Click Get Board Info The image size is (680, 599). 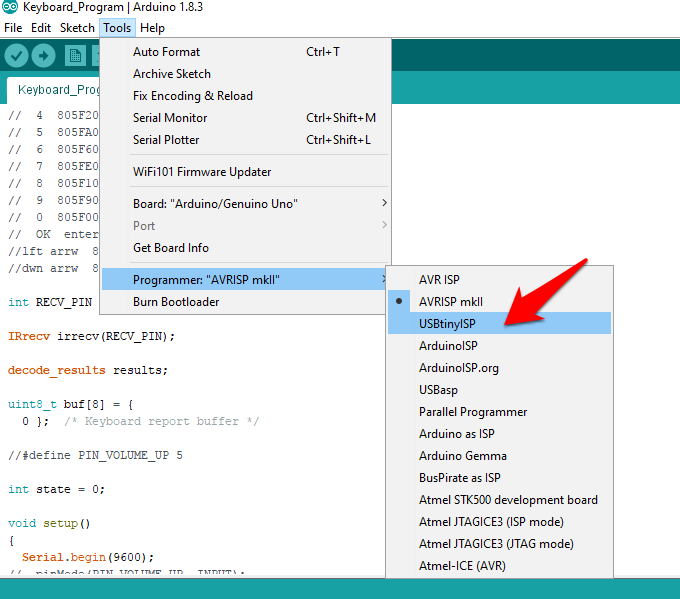pos(245,248)
